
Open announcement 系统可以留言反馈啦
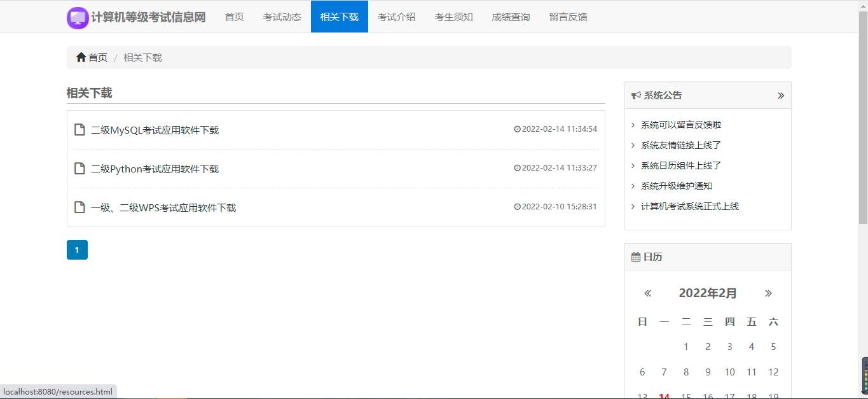click(x=681, y=125)
